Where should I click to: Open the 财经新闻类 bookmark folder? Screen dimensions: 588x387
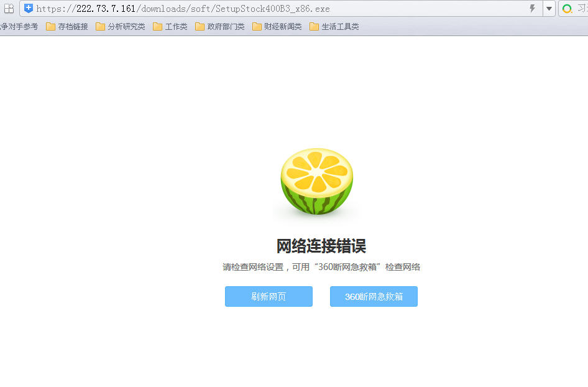tap(277, 27)
